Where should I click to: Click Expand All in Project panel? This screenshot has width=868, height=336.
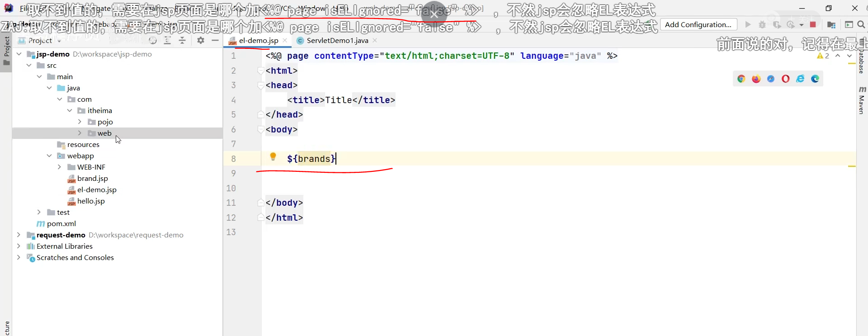(167, 40)
